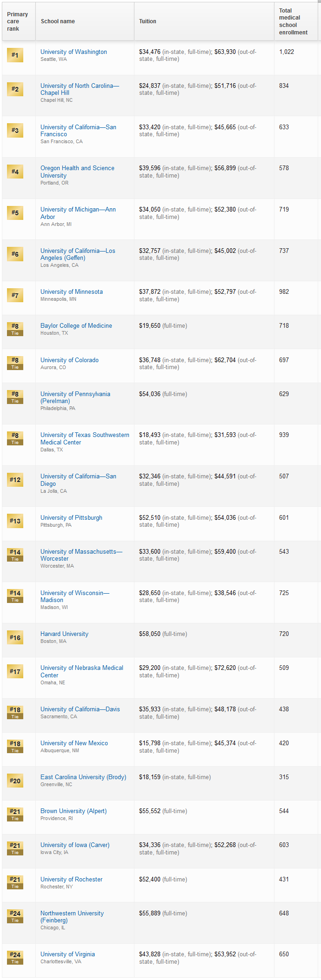Click the #13 rank badge
Screen dimensions: 321x980
15,521
